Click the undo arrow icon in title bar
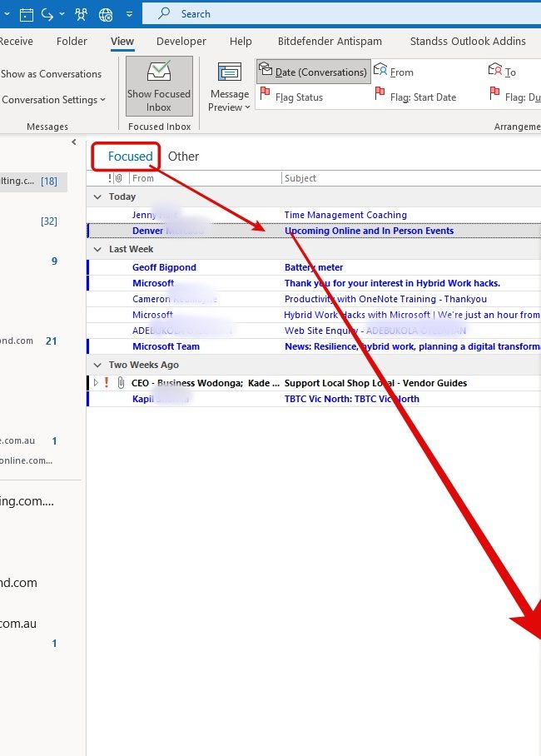 click(47, 14)
